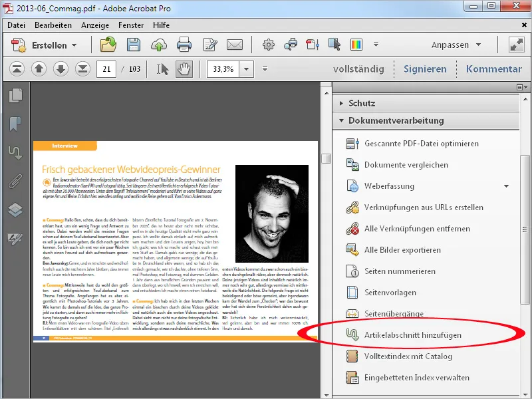
Task: Go to the previous page
Action: (x=39, y=68)
